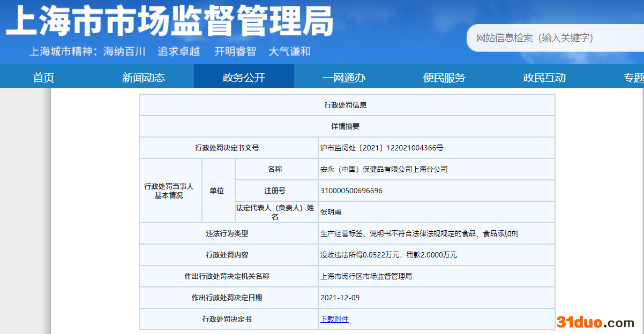This screenshot has width=644, height=334.
Task: Open the partially visible 专题 tab
Action: pyautogui.click(x=633, y=78)
